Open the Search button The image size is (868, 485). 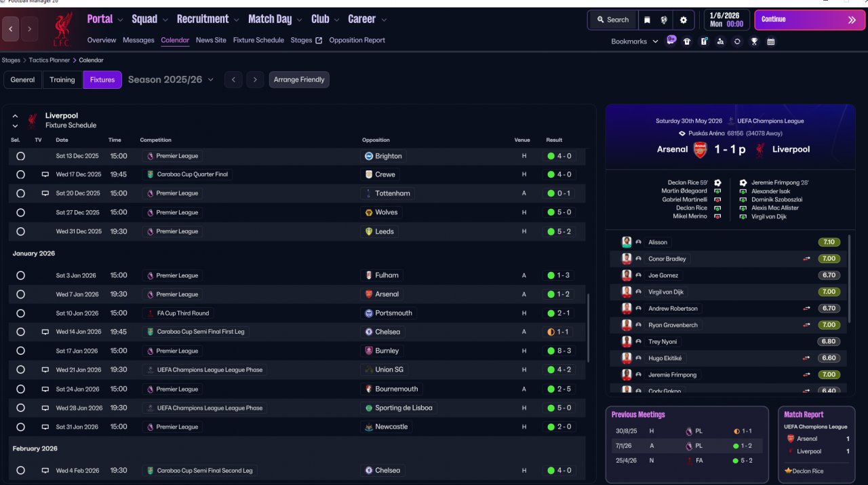pos(613,20)
